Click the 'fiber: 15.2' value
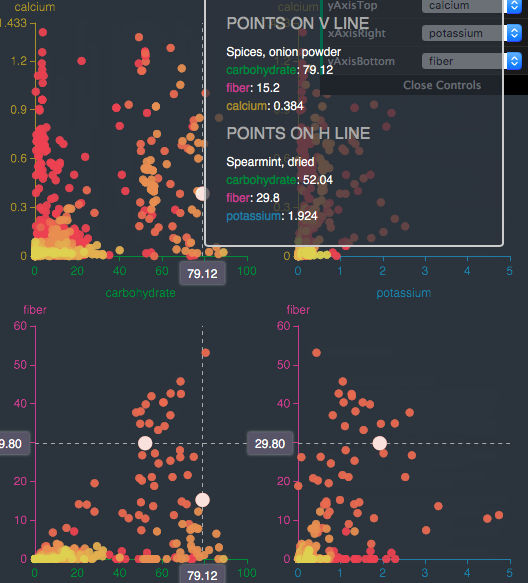Viewport: 528px width, 583px height. (x=253, y=88)
